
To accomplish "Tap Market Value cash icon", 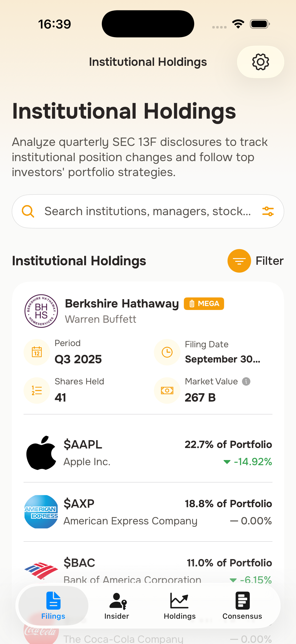I will click(x=167, y=390).
